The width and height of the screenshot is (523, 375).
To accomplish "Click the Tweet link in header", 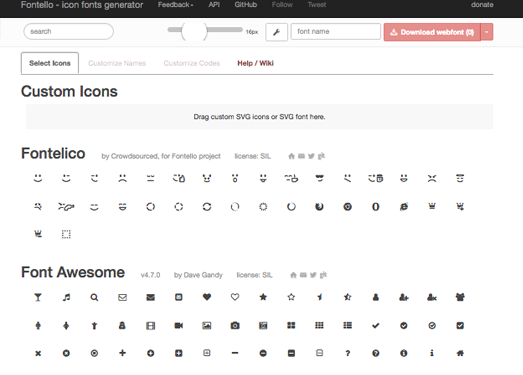I will (317, 5).
